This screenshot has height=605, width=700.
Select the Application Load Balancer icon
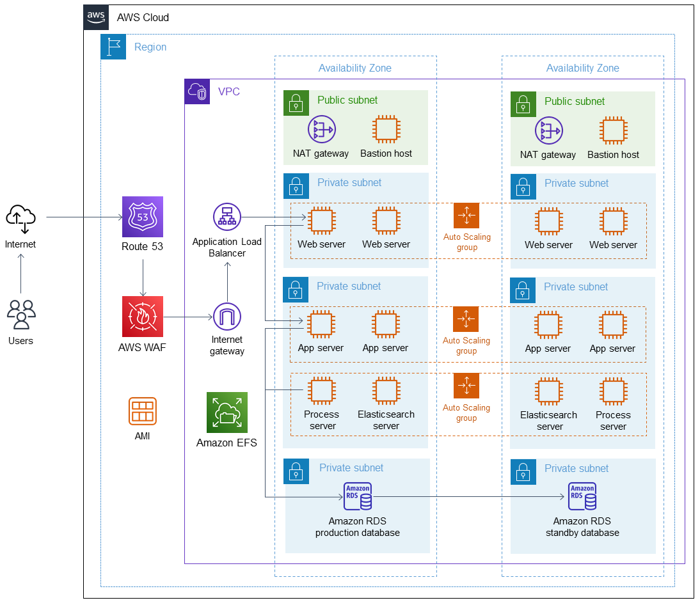coord(227,216)
